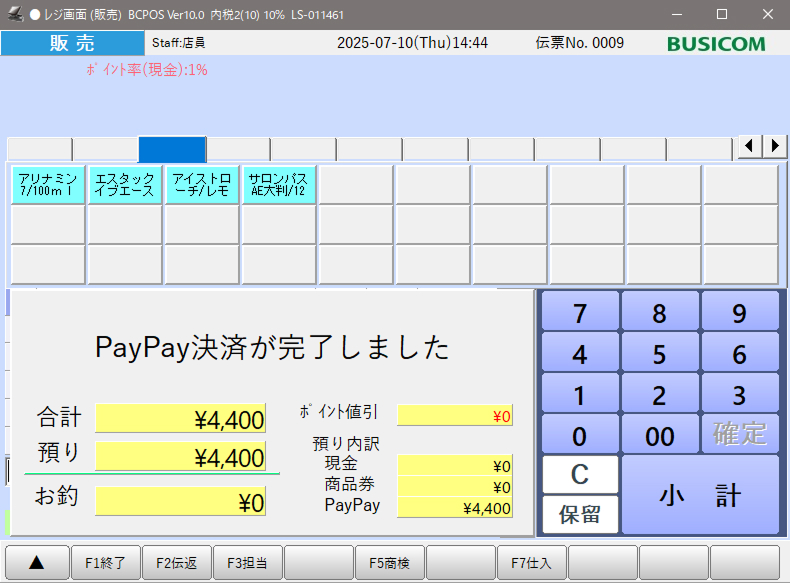Select the highlighted blue category tab
This screenshot has height=583, width=790.
click(172, 149)
